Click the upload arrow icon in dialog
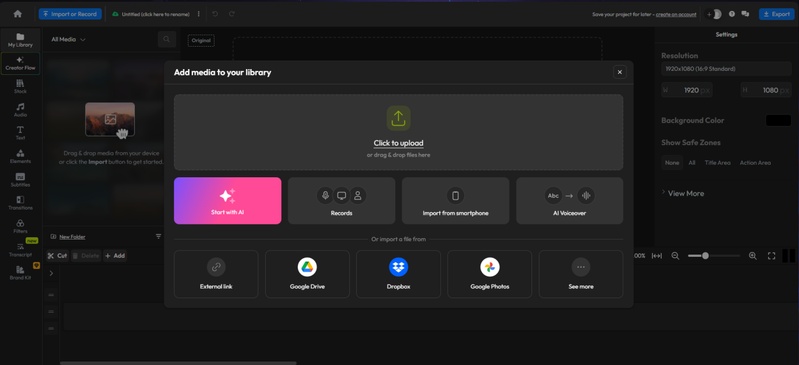Screen dimensions: 799x365 [x=398, y=118]
